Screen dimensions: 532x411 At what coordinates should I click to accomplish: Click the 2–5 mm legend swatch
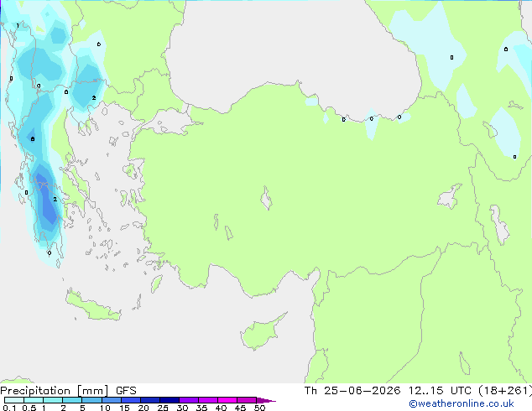[x=72, y=400]
